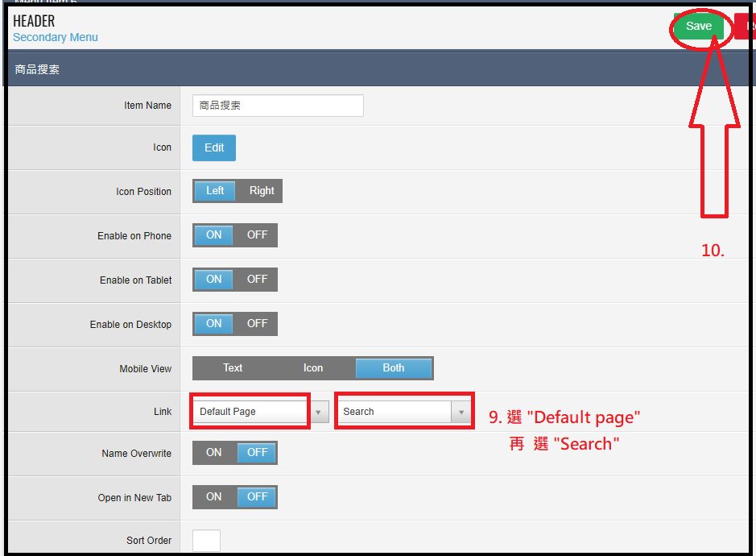Turn ON Enable on Tablet
756x556 pixels.
coord(214,280)
